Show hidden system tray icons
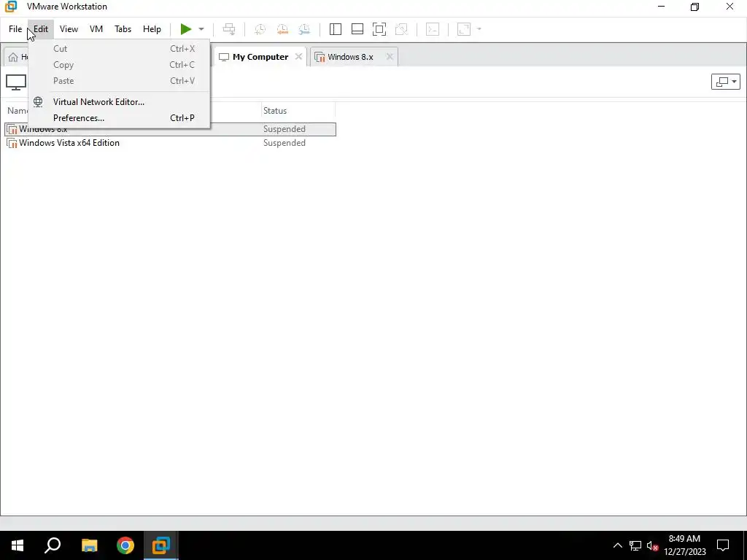Screen dimensions: 747x560 [x=617, y=545]
